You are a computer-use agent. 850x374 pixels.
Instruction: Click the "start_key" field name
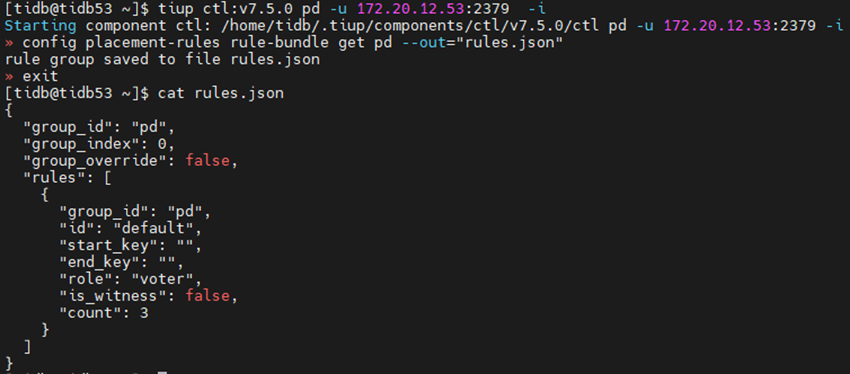click(x=104, y=246)
